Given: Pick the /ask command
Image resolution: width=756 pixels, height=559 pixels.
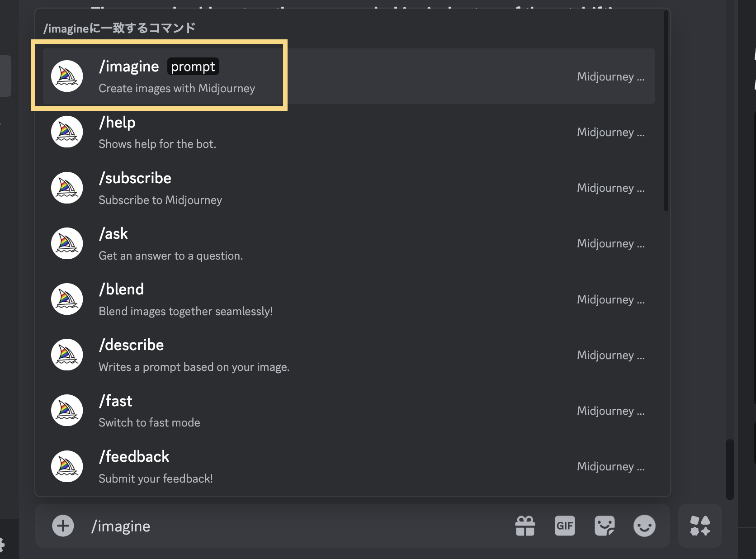Looking at the screenshot, I should pyautogui.click(x=113, y=234).
